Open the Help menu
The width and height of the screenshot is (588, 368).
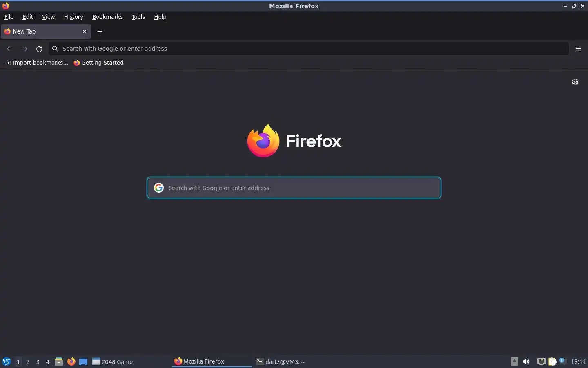click(x=160, y=17)
